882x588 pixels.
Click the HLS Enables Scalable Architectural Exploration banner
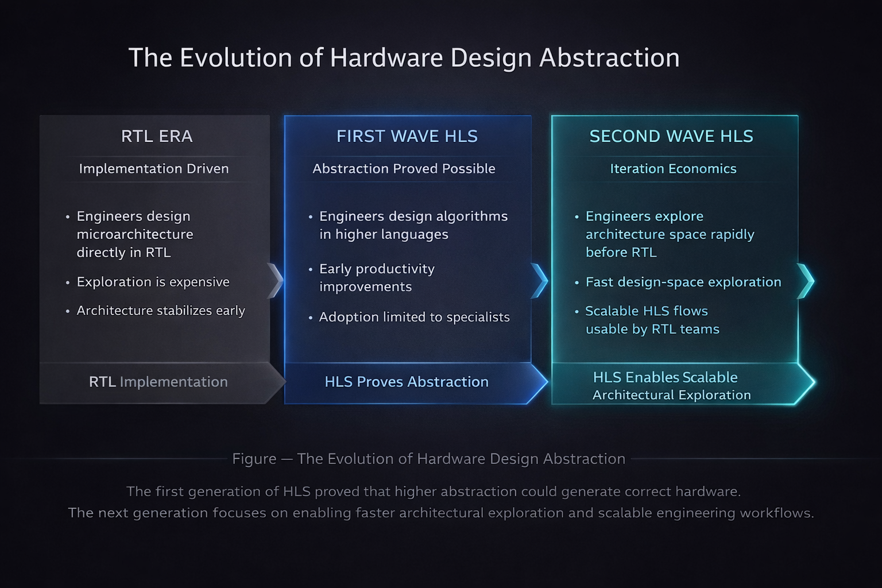[671, 385]
